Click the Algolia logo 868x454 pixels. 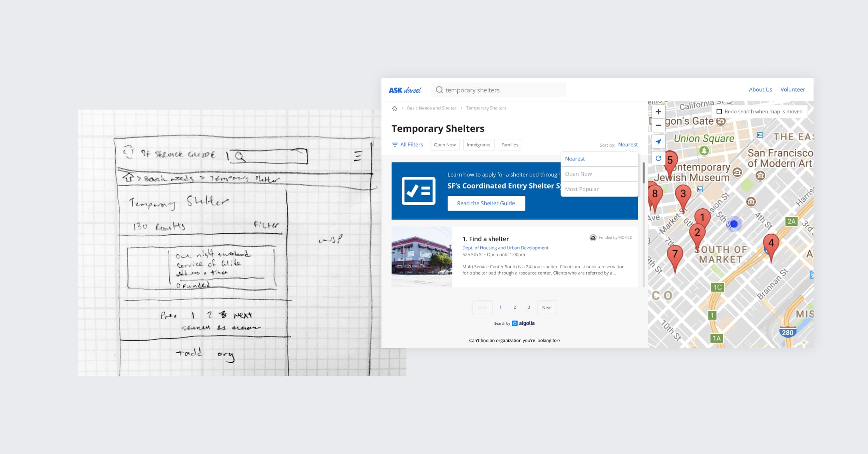click(523, 323)
